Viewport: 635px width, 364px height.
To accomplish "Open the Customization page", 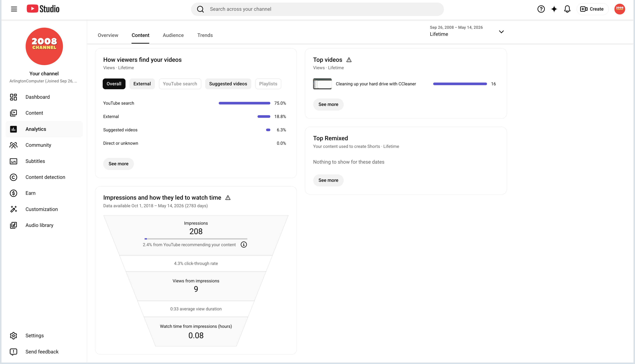I will pyautogui.click(x=44, y=209).
